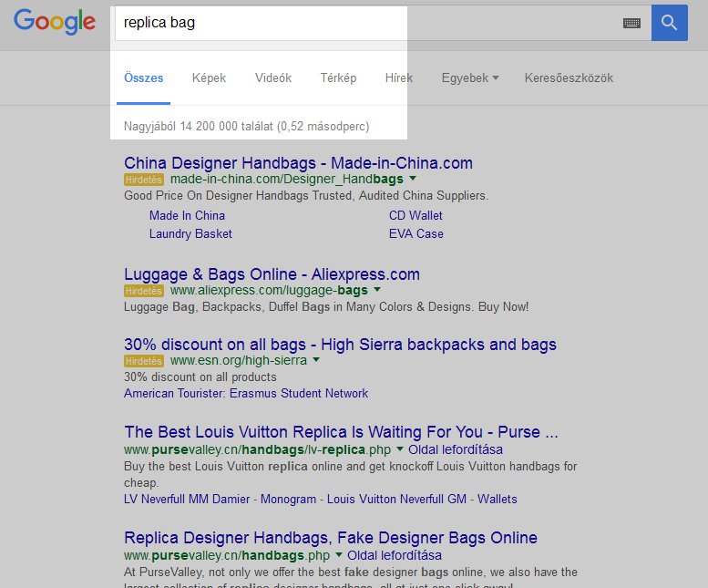Click the Hirdetés badge for esn.org
Screen dimensions: 708x588
[144, 361]
